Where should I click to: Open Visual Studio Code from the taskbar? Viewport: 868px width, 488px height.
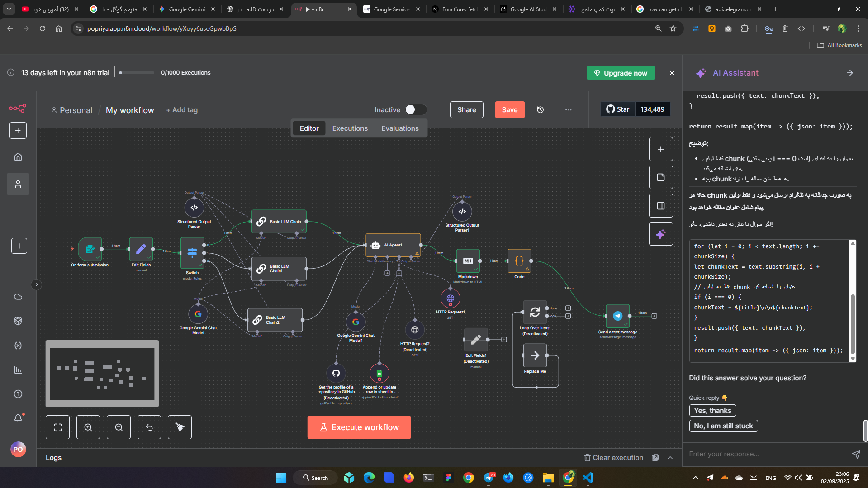[588, 478]
